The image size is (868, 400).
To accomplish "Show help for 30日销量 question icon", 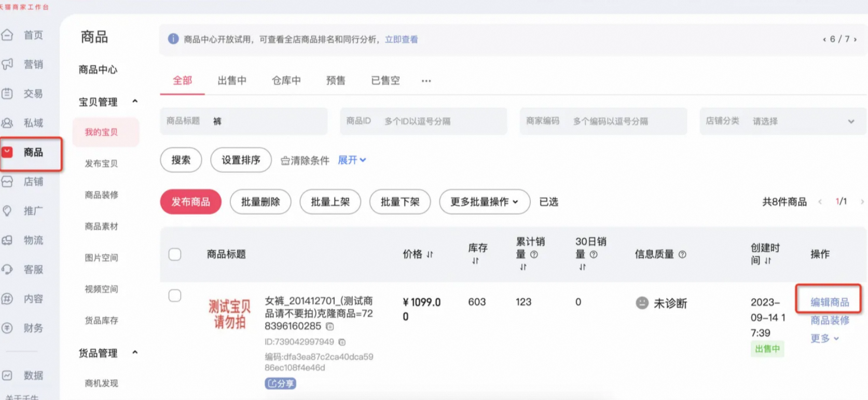I will 594,254.
